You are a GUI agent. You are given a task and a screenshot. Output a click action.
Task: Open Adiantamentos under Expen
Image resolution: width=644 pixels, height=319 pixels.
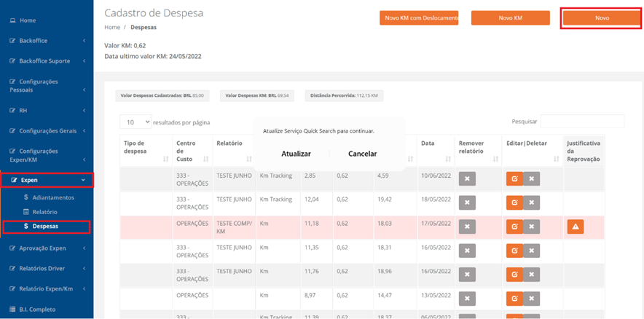tap(50, 197)
